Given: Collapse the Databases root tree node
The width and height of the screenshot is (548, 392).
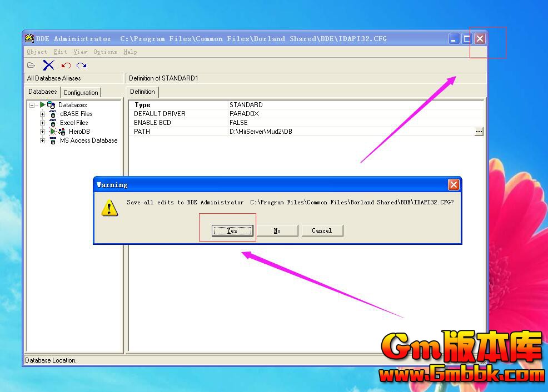Looking at the screenshot, I should tap(32, 105).
